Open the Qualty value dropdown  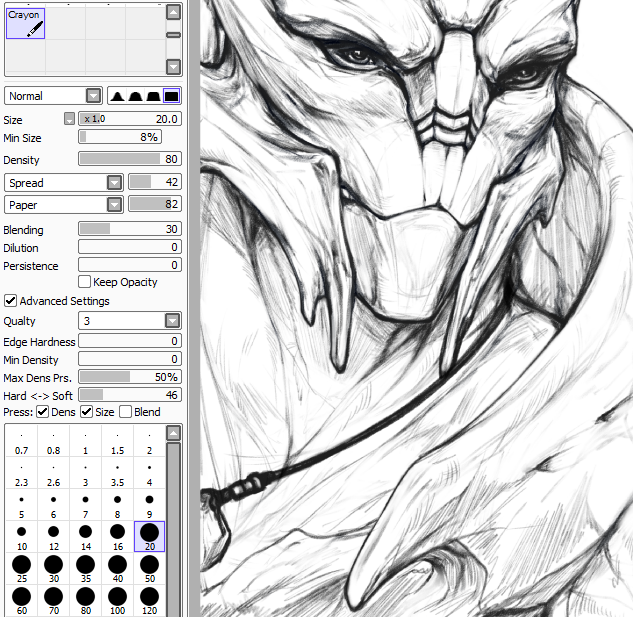pyautogui.click(x=172, y=321)
